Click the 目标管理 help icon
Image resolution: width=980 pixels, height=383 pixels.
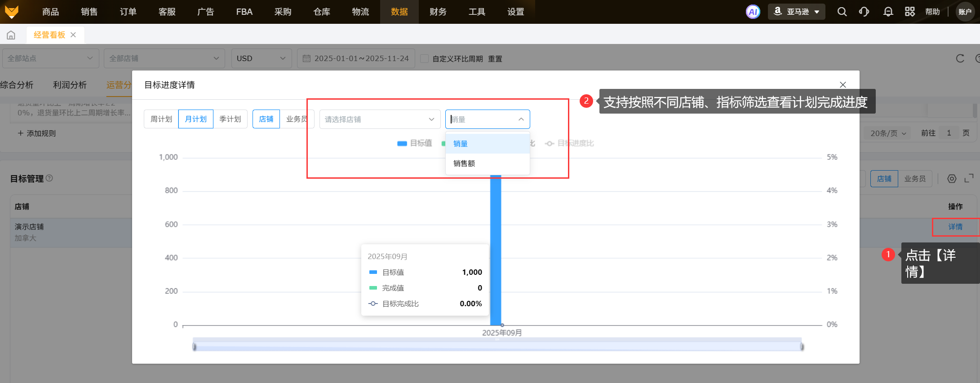[x=49, y=178]
